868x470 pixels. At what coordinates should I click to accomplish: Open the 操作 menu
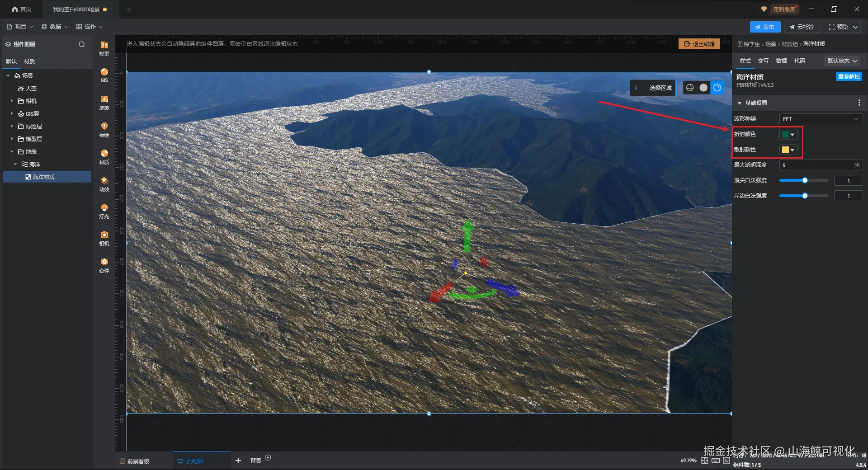(x=90, y=27)
